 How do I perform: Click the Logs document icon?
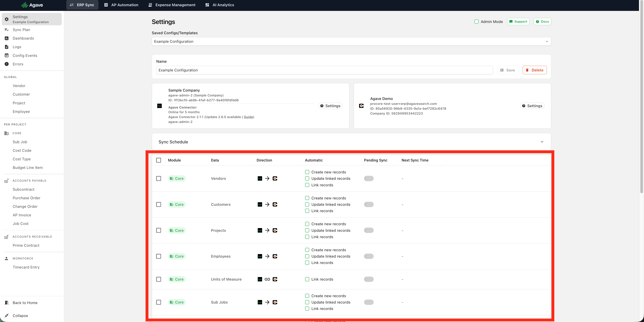point(7,47)
